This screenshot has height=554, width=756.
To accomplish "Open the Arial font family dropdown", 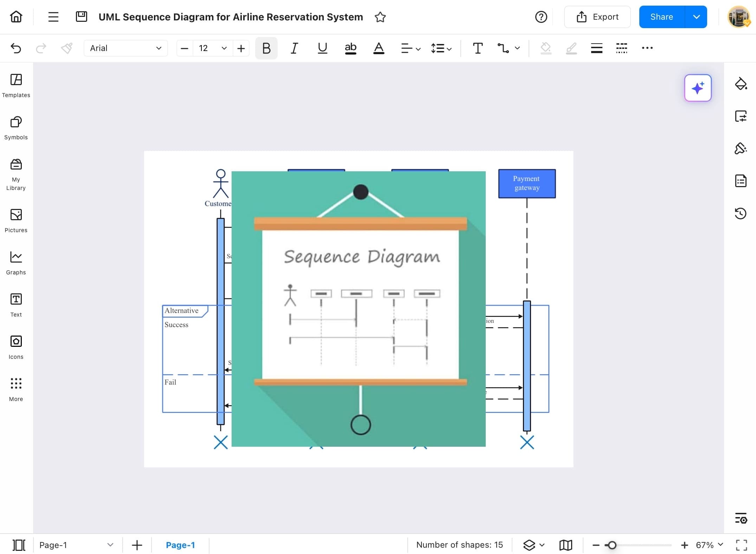I will click(x=125, y=48).
